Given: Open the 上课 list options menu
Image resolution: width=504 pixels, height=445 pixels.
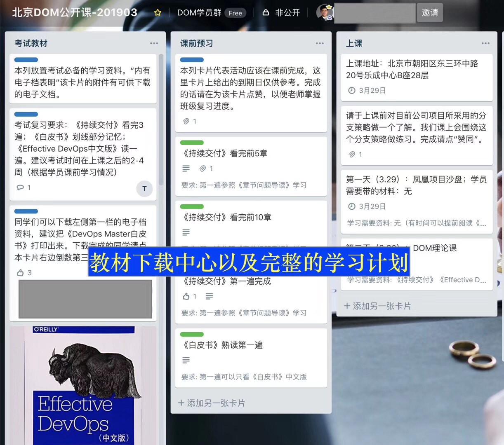Looking at the screenshot, I should coord(485,43).
